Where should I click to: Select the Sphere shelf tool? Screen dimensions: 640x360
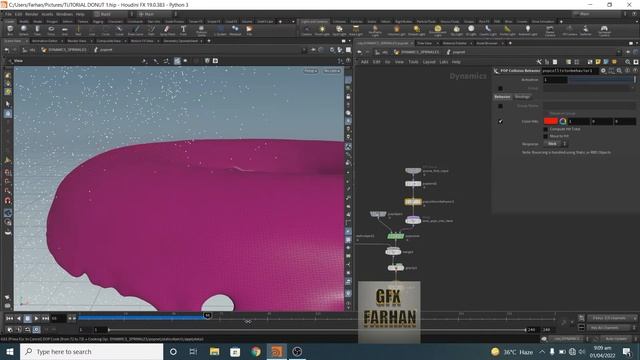point(24,30)
